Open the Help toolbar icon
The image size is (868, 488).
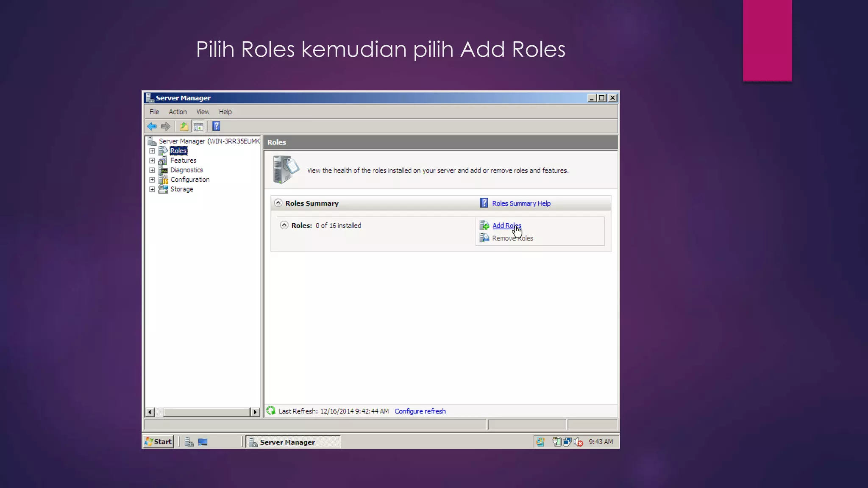point(216,126)
